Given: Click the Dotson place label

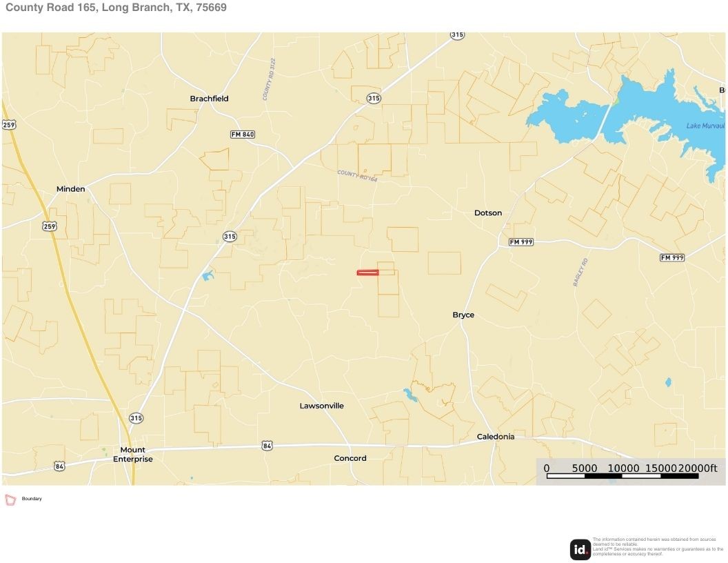Looking at the screenshot, I should coord(488,213).
